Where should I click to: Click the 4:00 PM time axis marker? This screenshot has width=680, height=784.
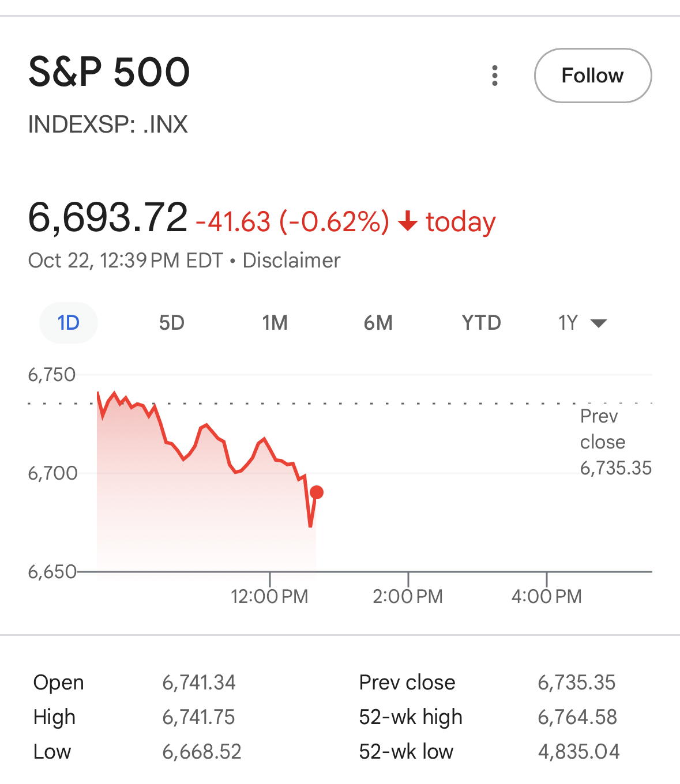(x=546, y=595)
